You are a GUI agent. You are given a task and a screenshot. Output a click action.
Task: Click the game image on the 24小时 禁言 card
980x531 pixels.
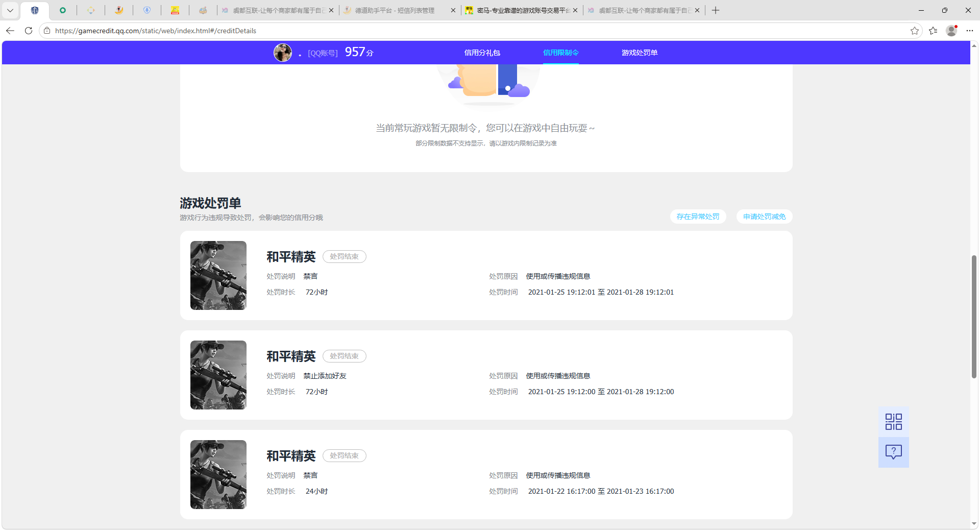coord(218,474)
